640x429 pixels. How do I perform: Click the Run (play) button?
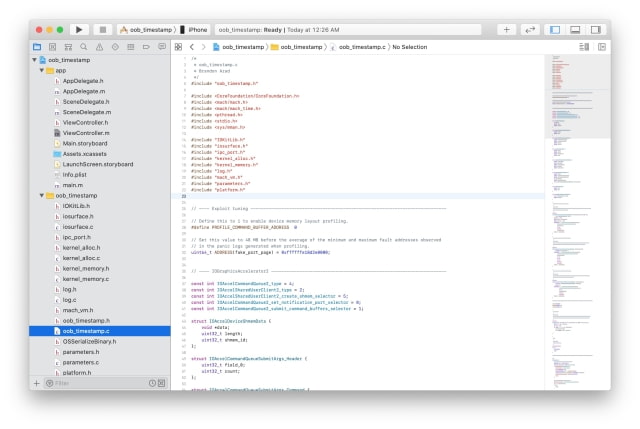79,30
